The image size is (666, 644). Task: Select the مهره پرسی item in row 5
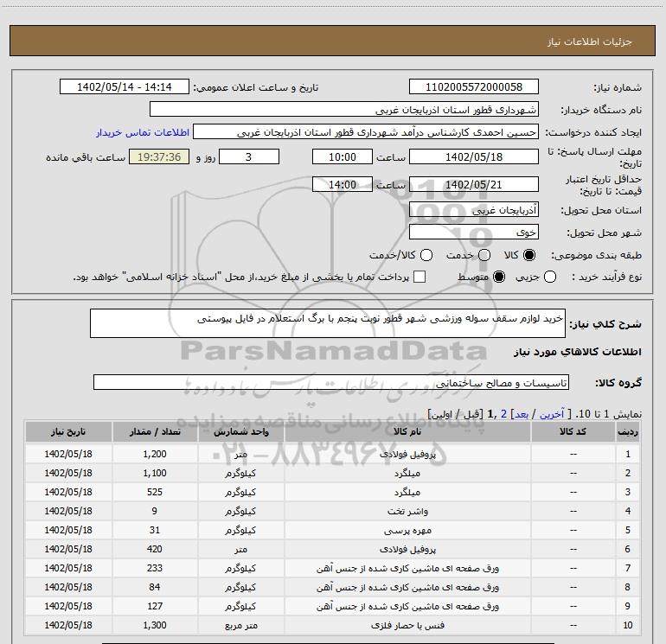(x=407, y=530)
